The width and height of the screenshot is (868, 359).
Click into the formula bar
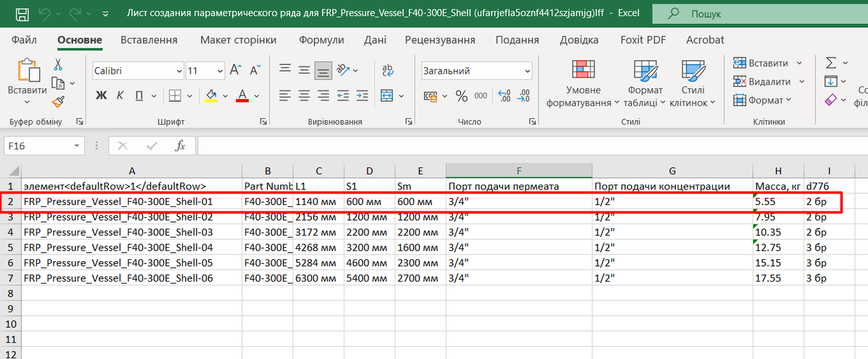pyautogui.click(x=532, y=146)
